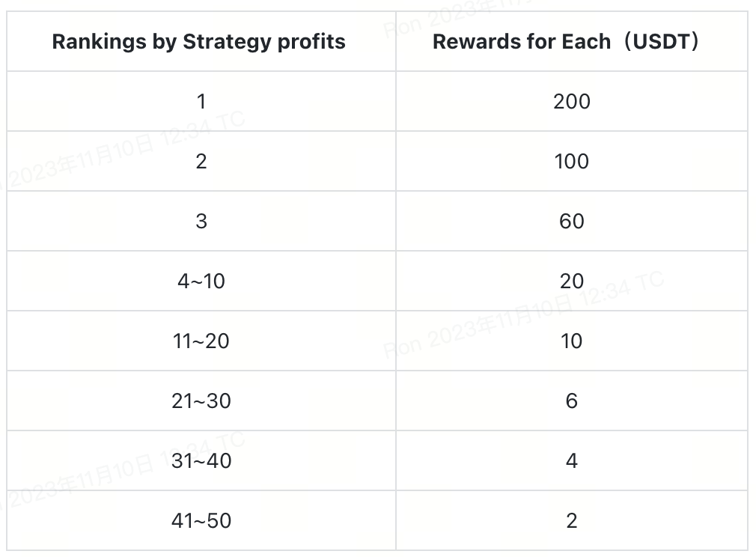Image resolution: width=756 pixels, height=557 pixels.
Task: Click the '4~10' ranking range cell
Action: click(201, 281)
